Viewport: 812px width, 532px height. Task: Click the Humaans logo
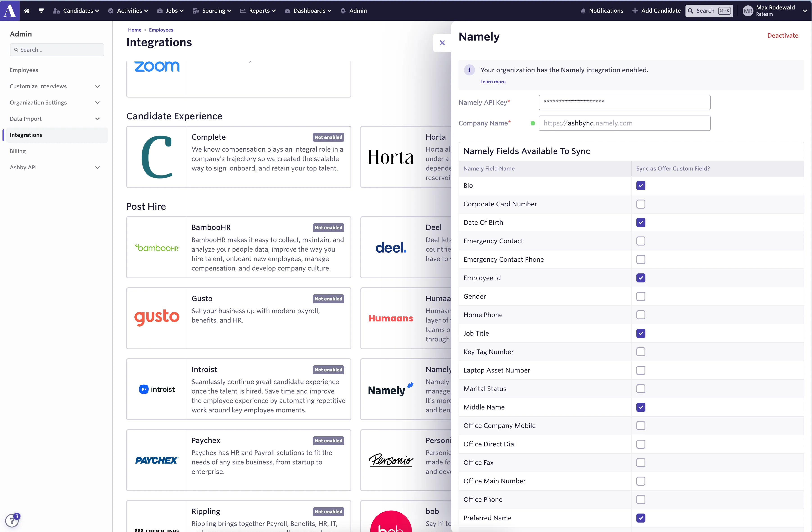(391, 318)
